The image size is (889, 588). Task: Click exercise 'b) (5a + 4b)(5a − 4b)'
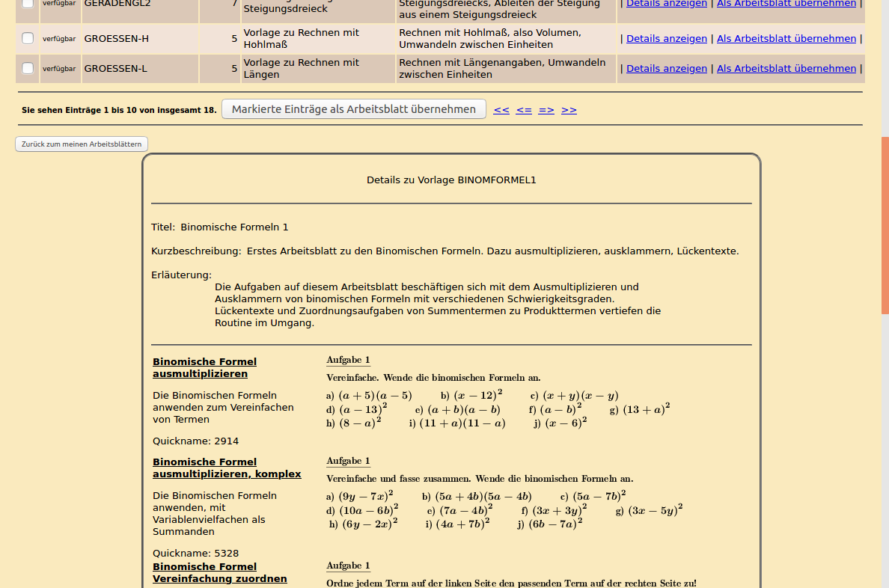[477, 497]
